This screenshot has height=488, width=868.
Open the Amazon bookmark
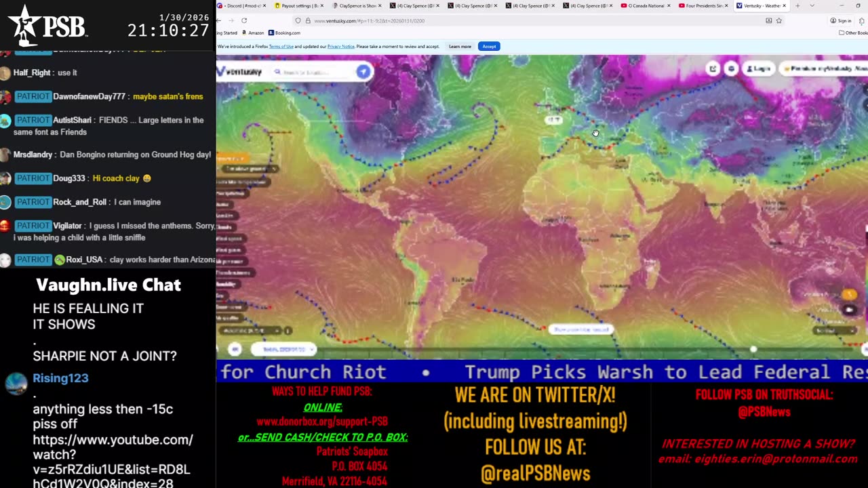coord(253,33)
